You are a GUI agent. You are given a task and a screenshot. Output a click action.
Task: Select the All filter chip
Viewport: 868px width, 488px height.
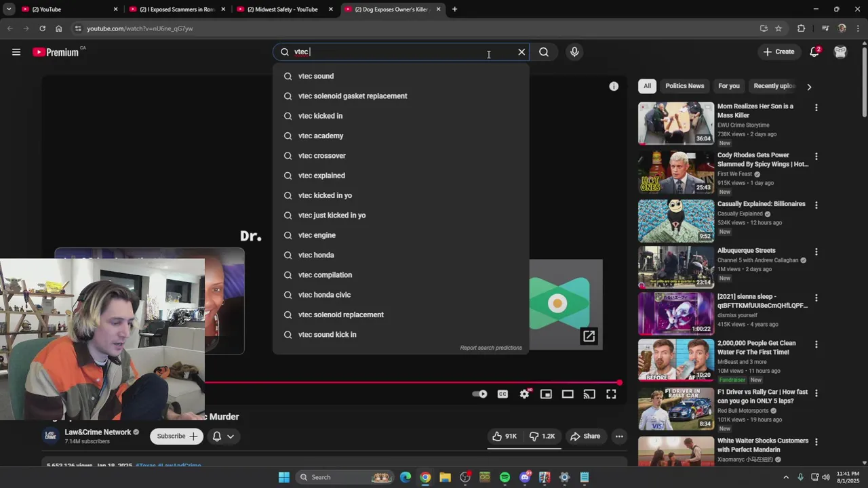click(647, 86)
